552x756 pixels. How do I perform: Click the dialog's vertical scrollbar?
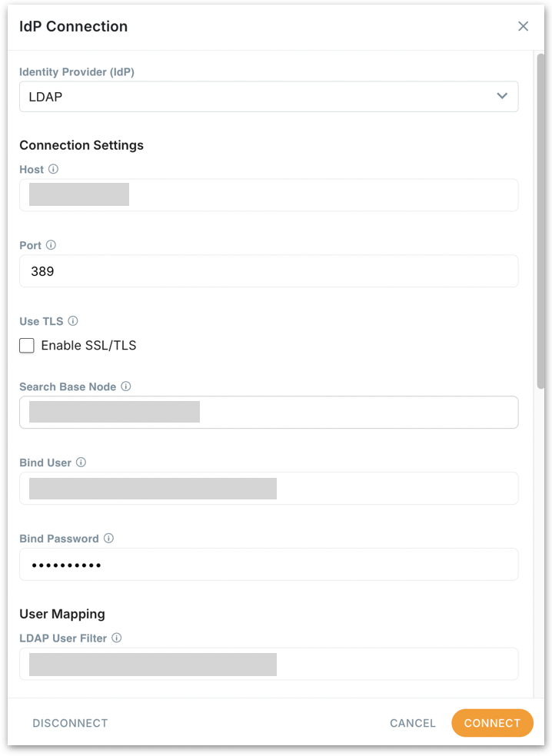pos(540,223)
